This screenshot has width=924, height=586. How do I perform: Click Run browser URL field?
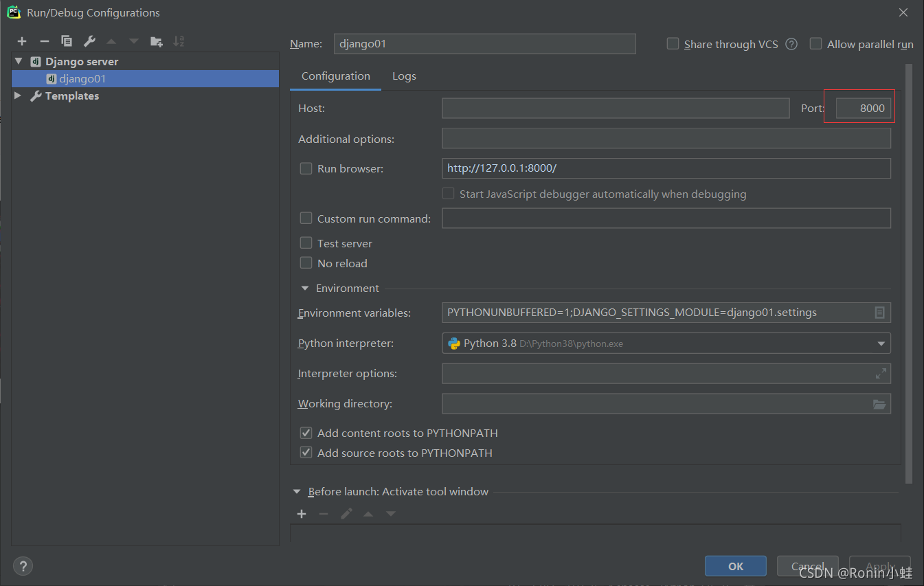pyautogui.click(x=666, y=168)
